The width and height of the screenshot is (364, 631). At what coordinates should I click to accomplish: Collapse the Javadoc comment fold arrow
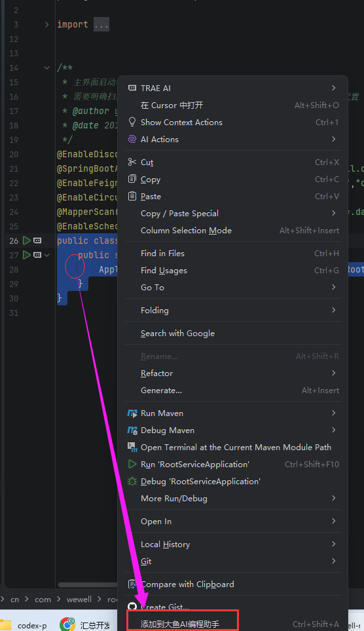click(x=46, y=68)
